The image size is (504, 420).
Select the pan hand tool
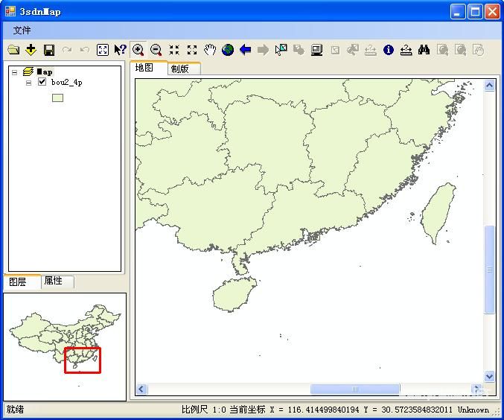[x=210, y=50]
